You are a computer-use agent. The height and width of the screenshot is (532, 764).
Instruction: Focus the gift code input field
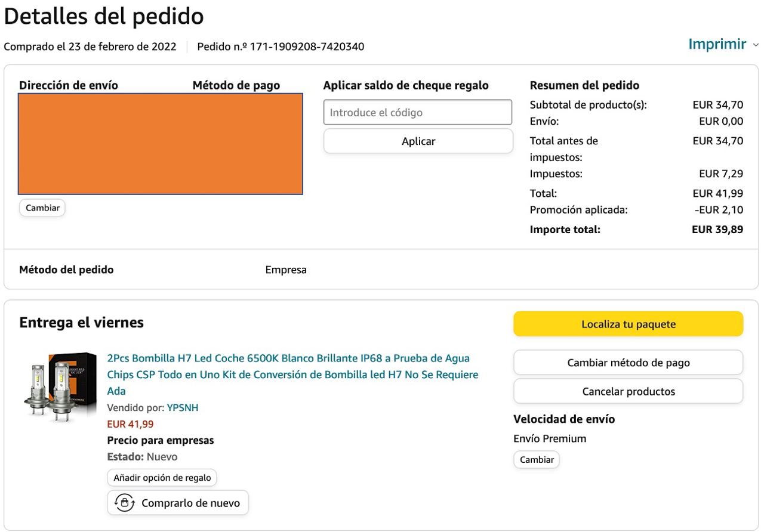click(x=418, y=112)
